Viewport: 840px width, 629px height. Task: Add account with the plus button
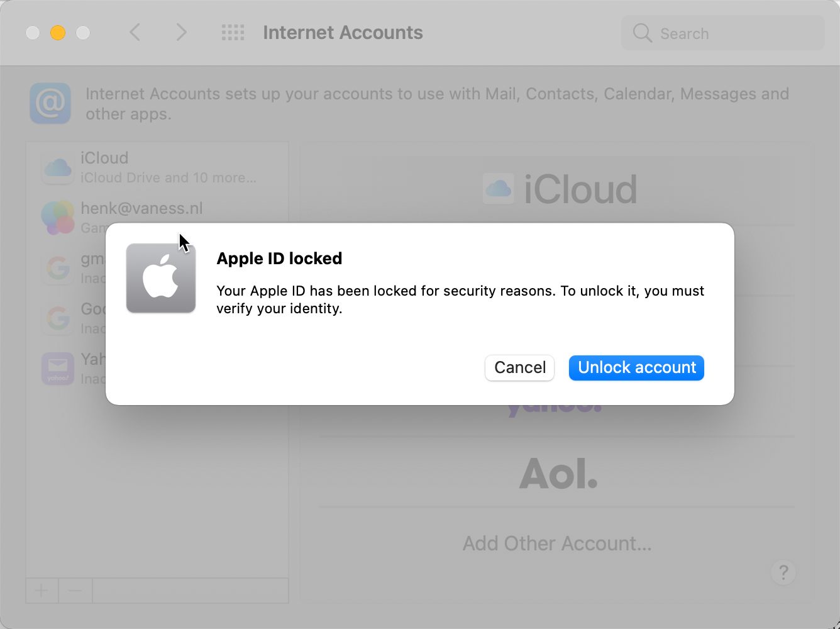pos(42,591)
